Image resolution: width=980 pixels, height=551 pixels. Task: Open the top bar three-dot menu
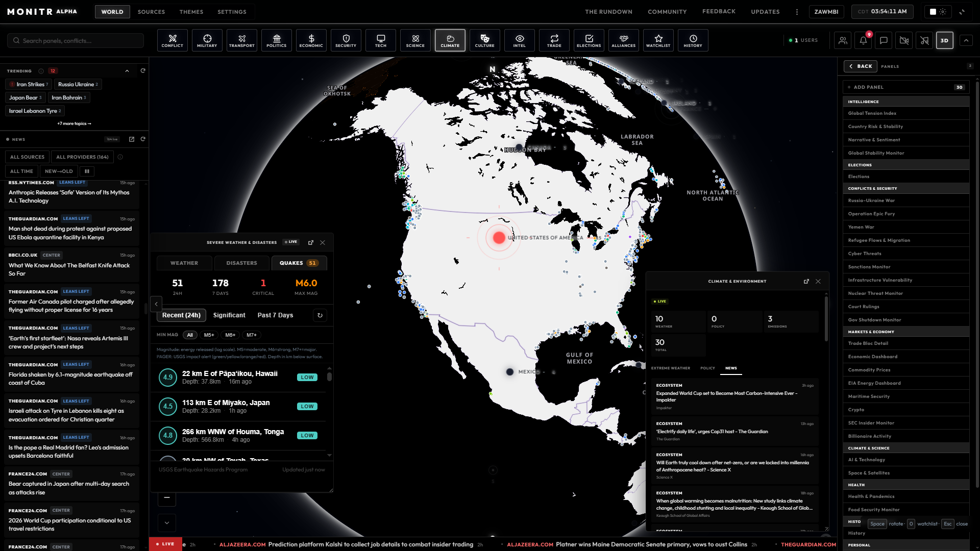pos(797,12)
